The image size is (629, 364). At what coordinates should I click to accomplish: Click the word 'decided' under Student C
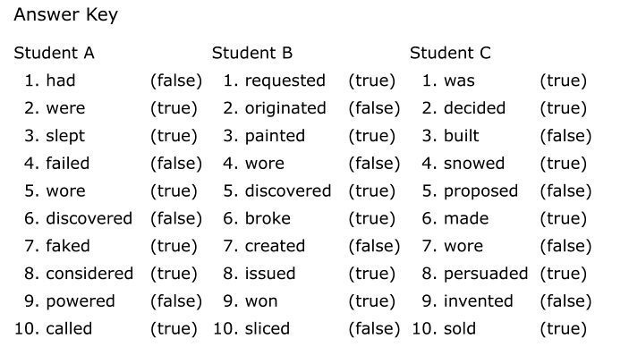click(474, 108)
